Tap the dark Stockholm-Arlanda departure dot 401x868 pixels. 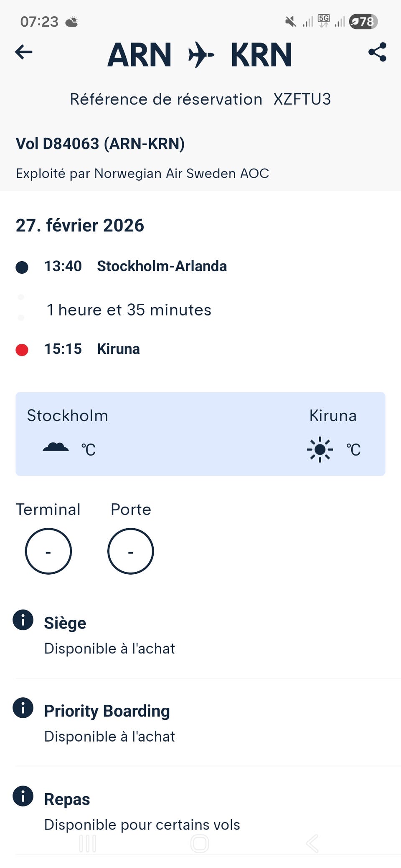click(x=22, y=267)
